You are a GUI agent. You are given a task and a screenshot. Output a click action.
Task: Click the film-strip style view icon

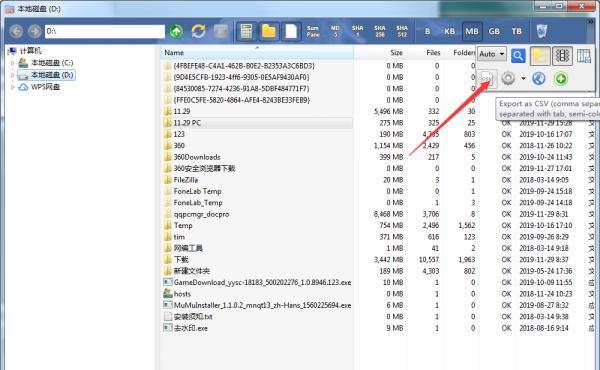click(562, 56)
